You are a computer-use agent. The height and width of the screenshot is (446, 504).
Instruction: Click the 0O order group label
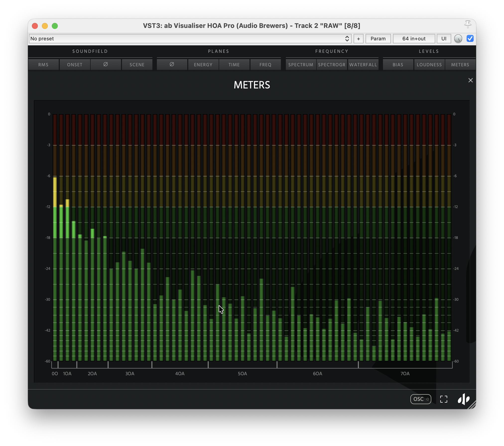click(55, 373)
